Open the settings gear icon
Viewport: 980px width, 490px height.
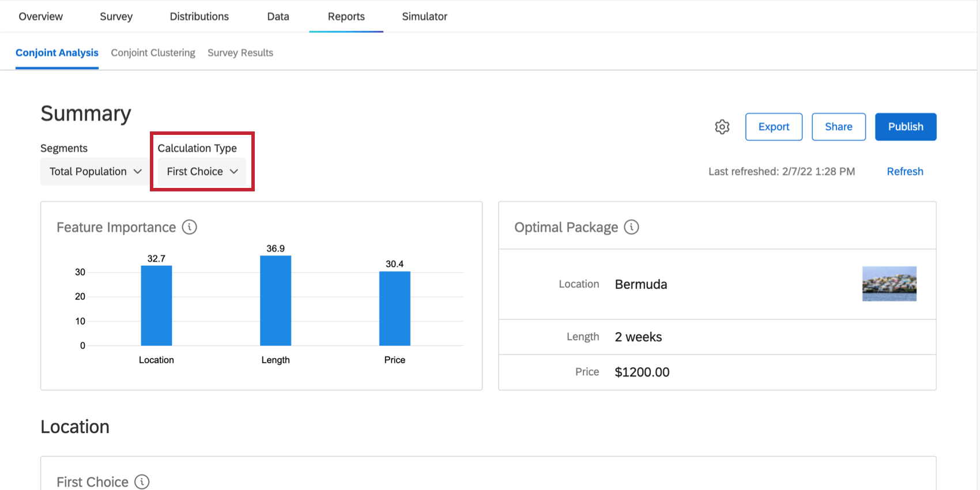[722, 127]
